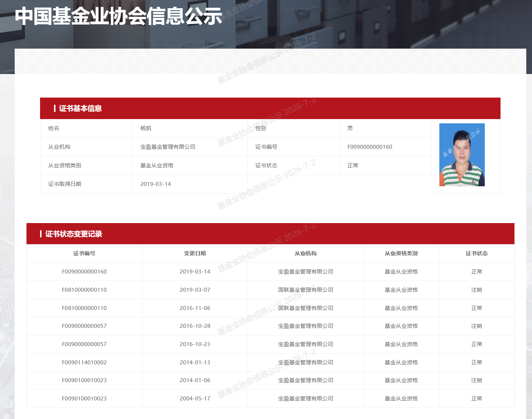Click the change date 2016-11-06

point(195,308)
